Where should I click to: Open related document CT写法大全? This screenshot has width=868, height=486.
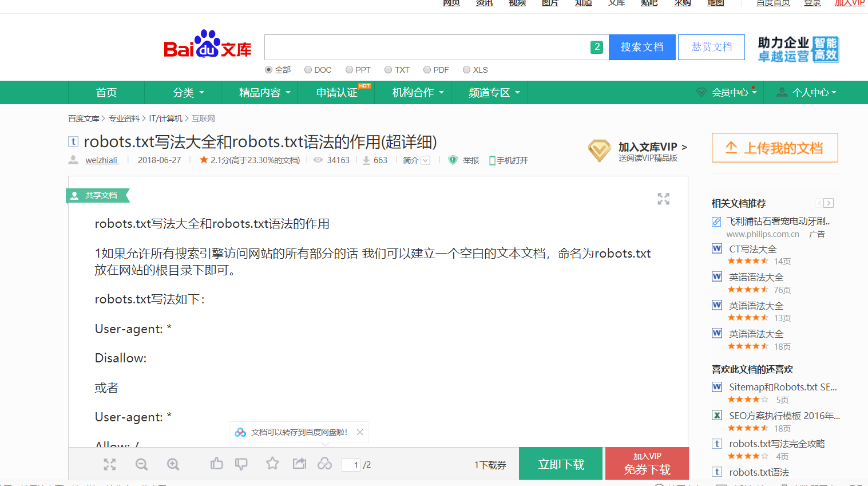[x=752, y=249]
